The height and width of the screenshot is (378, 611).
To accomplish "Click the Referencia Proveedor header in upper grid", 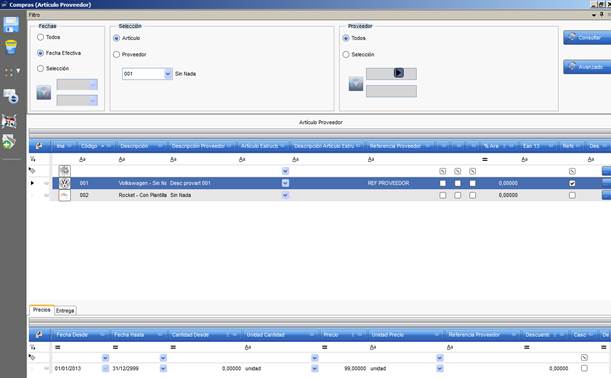I will tap(400, 146).
